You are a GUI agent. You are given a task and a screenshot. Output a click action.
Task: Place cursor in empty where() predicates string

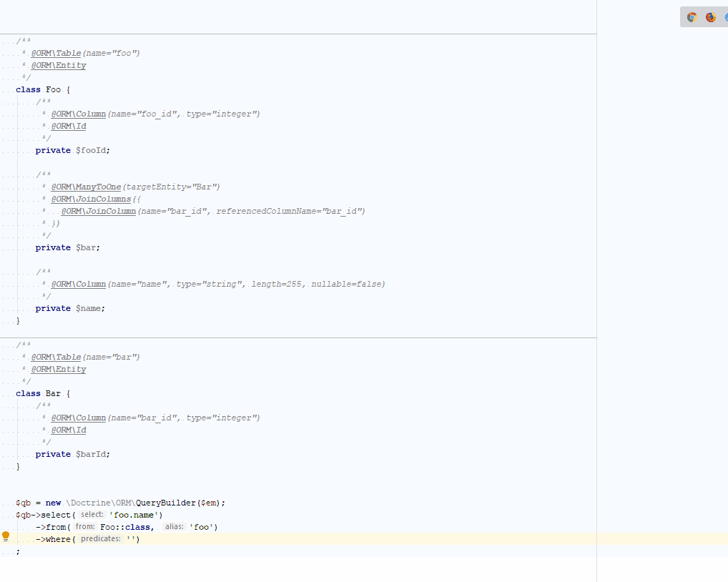133,539
